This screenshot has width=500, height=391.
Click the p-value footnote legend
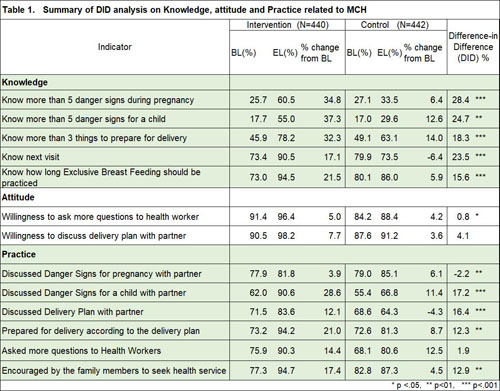pyautogui.click(x=444, y=385)
